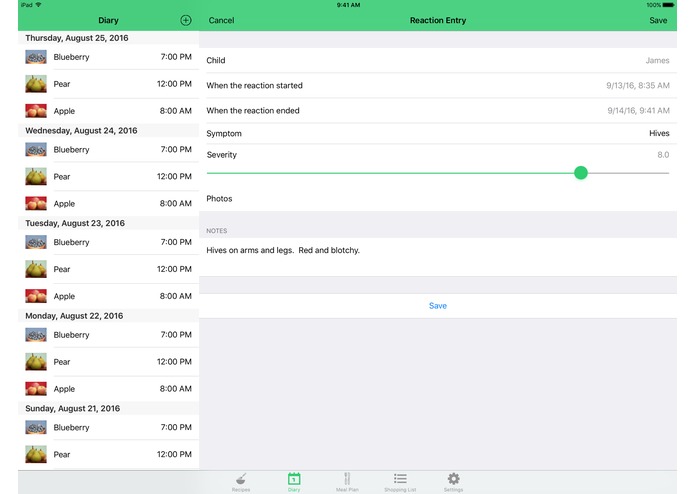Open the Meal Plan tab
Screen dimensions: 695x494
[347, 482]
